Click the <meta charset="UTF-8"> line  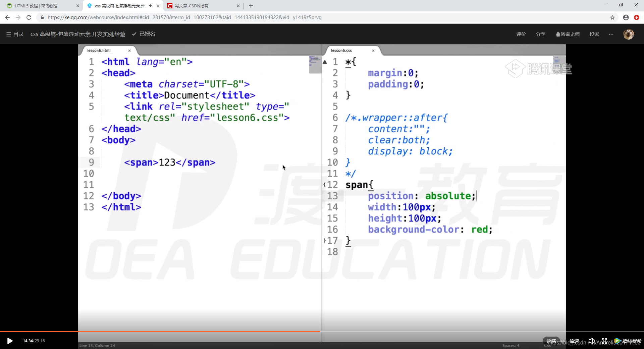[x=187, y=84]
